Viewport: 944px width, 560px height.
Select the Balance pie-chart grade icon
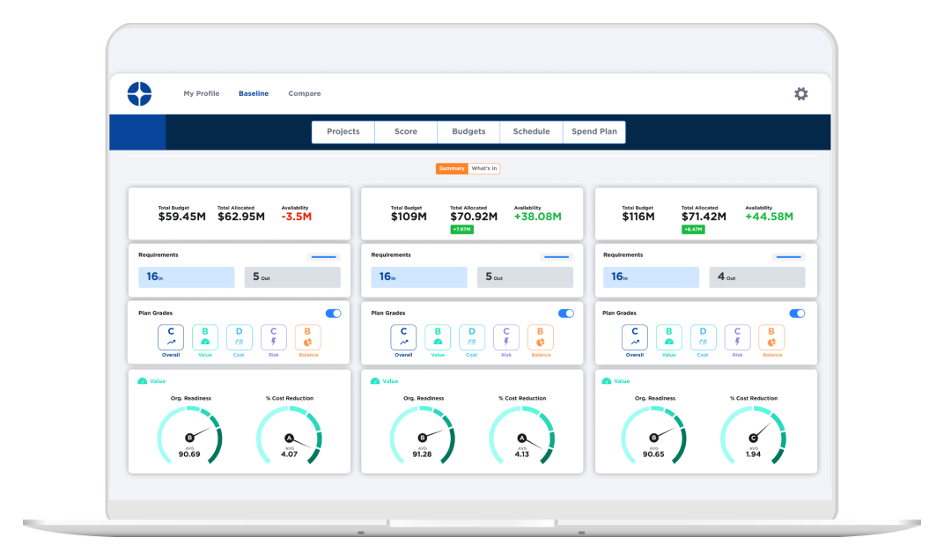pyautogui.click(x=307, y=336)
